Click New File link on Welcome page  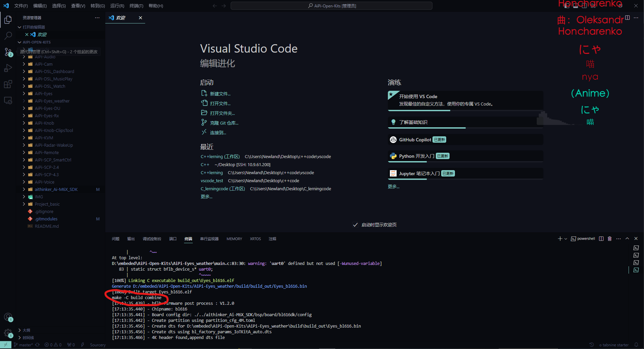click(216, 94)
